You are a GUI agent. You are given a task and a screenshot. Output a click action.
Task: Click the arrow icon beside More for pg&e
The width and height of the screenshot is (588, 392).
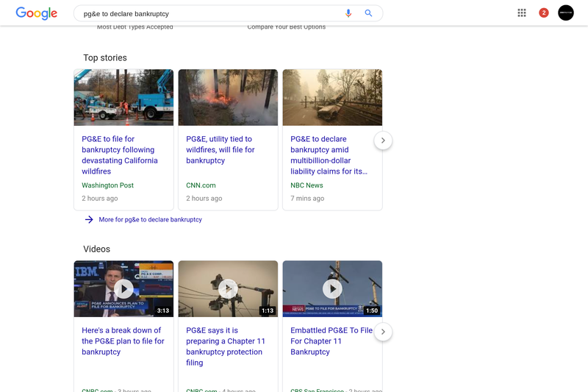89,219
